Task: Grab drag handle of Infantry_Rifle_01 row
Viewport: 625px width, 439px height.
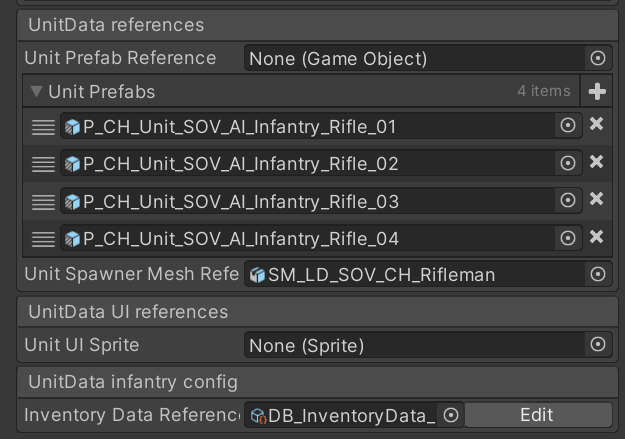Action: (43, 127)
